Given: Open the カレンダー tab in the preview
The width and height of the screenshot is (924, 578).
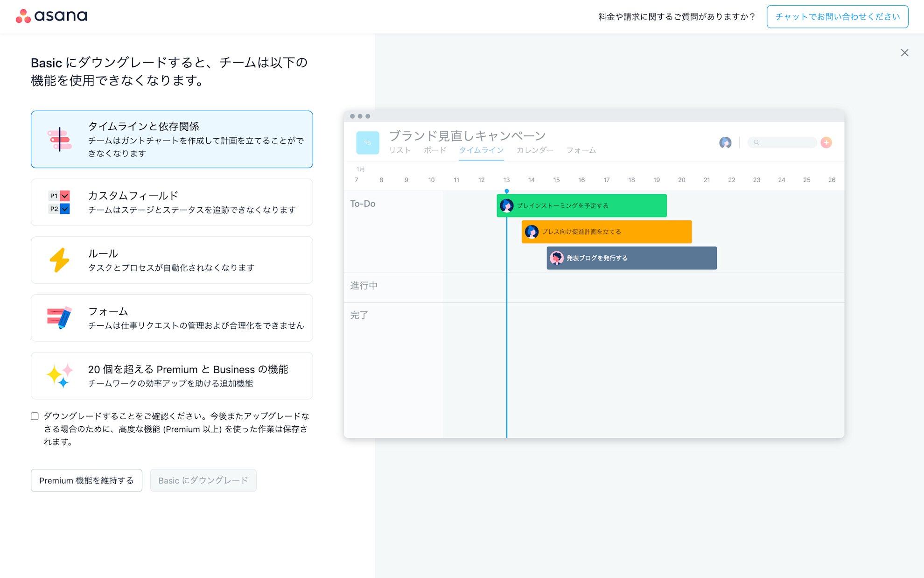Looking at the screenshot, I should [535, 150].
